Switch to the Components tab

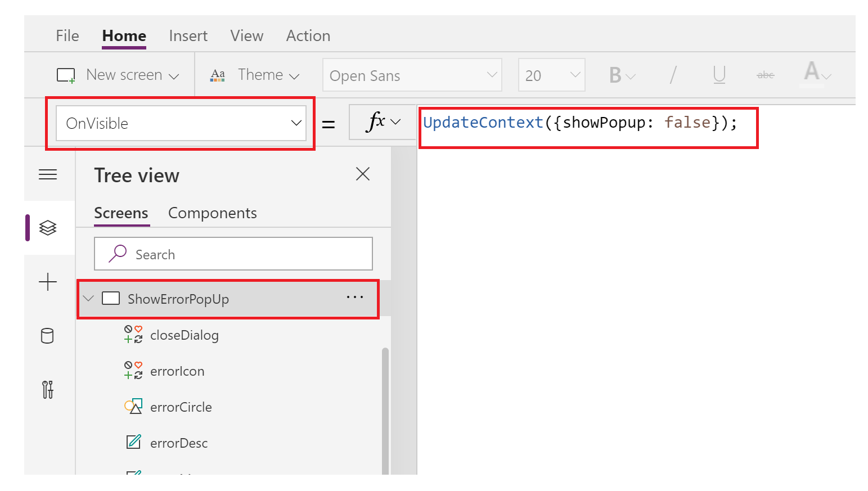(212, 213)
